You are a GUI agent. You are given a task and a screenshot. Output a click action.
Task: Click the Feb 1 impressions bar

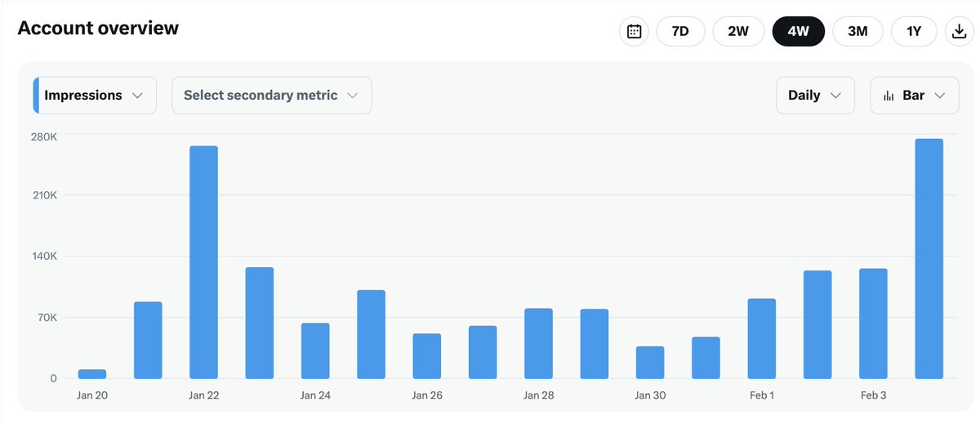coord(762,339)
